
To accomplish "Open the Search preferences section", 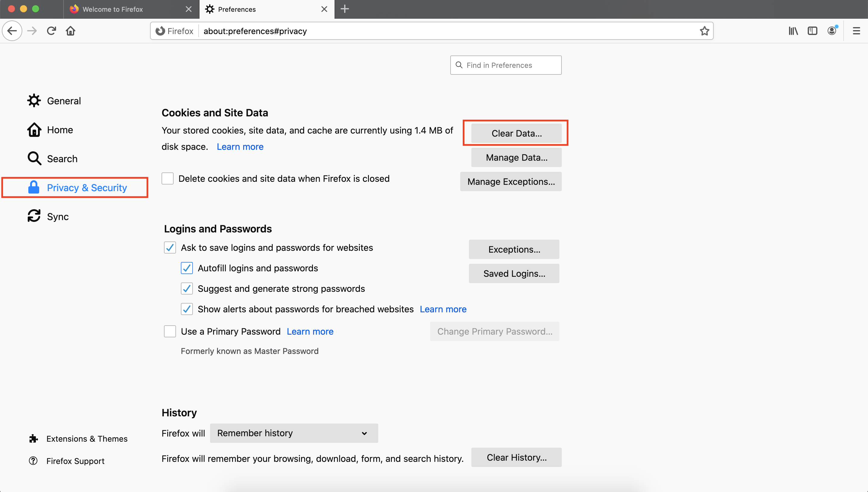I will pos(62,159).
